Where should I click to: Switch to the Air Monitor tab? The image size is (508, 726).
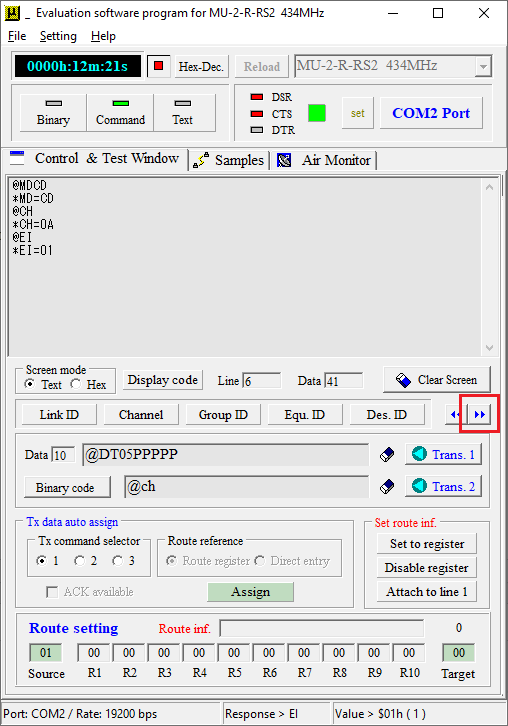(324, 160)
